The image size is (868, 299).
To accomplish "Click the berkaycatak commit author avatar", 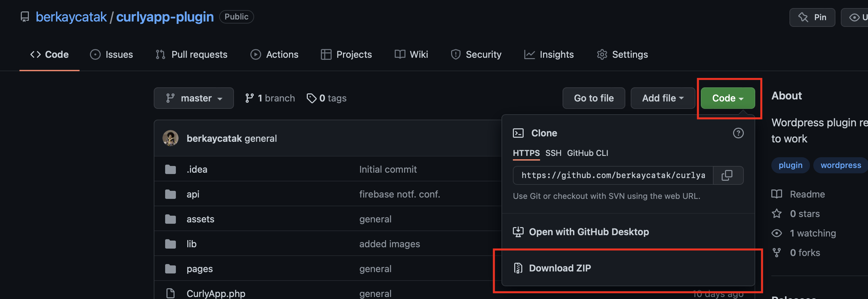I will coord(171,138).
